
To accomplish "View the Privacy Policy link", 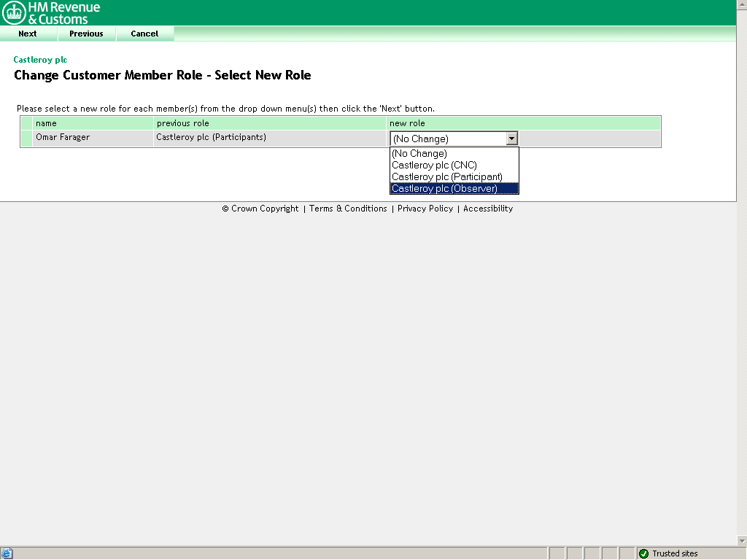I will click(425, 209).
